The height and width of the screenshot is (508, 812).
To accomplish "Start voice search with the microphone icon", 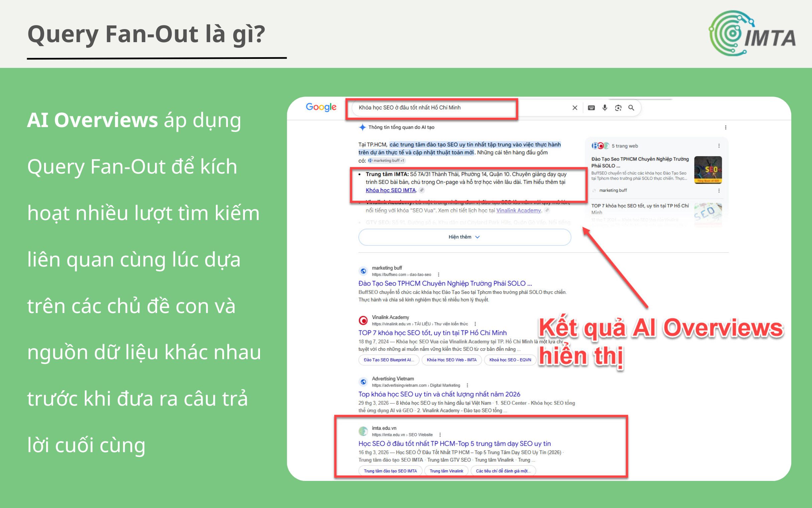I will coord(605,108).
